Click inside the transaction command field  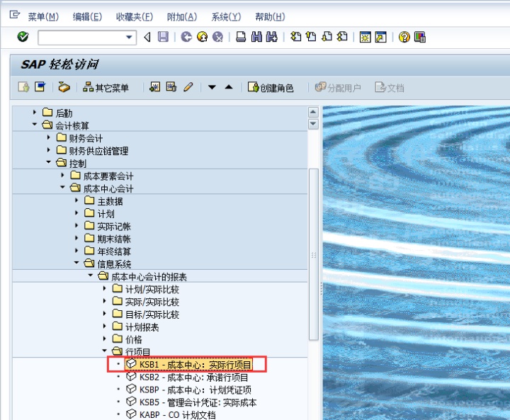click(x=82, y=38)
